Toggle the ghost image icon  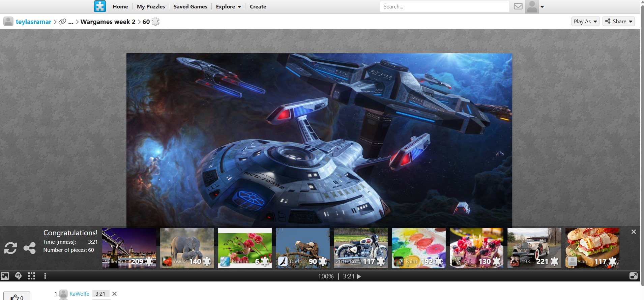(18, 276)
